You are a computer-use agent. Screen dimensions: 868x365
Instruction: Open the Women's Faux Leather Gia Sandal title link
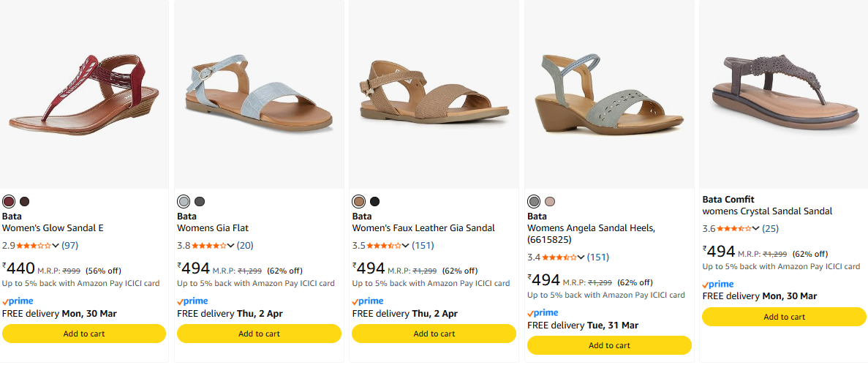pos(423,228)
